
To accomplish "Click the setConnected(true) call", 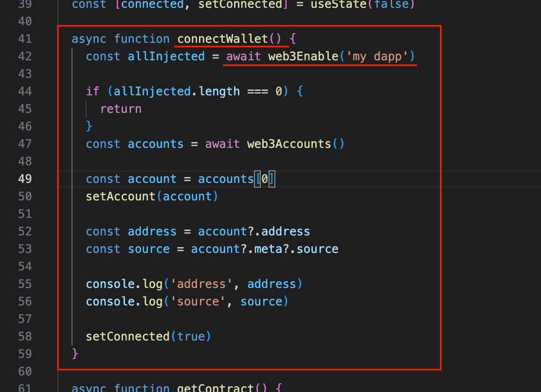I will [x=148, y=337].
